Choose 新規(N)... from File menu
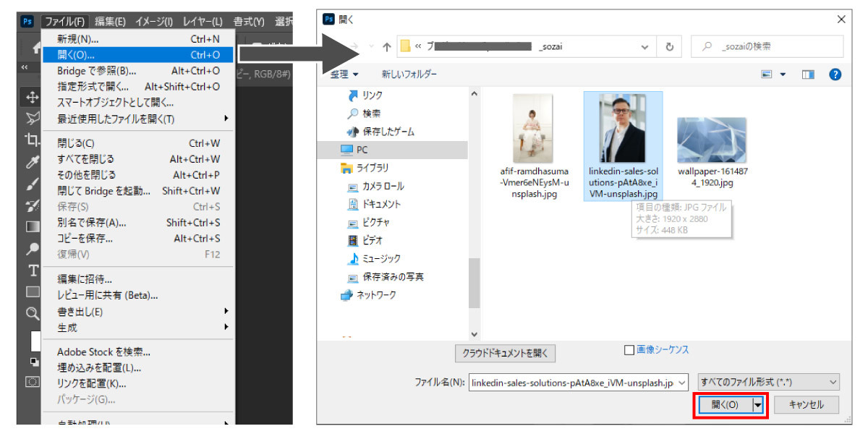The height and width of the screenshot is (434, 868). point(78,39)
